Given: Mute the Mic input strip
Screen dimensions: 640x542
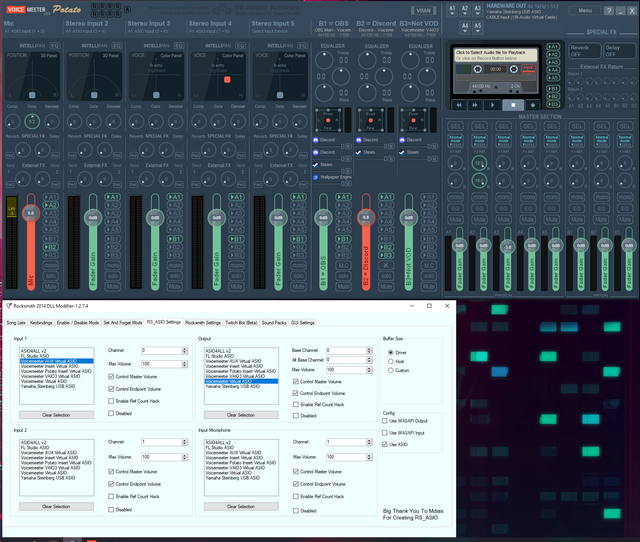Looking at the screenshot, I should click(x=51, y=287).
